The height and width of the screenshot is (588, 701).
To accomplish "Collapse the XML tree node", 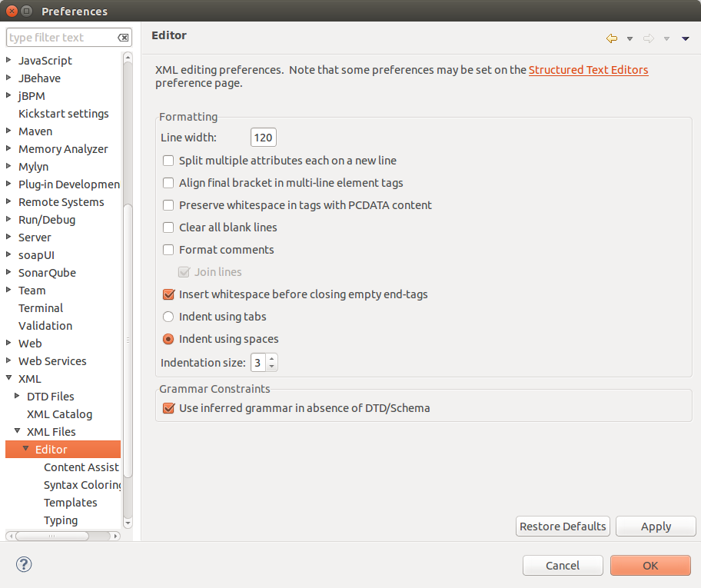I will tap(9, 379).
